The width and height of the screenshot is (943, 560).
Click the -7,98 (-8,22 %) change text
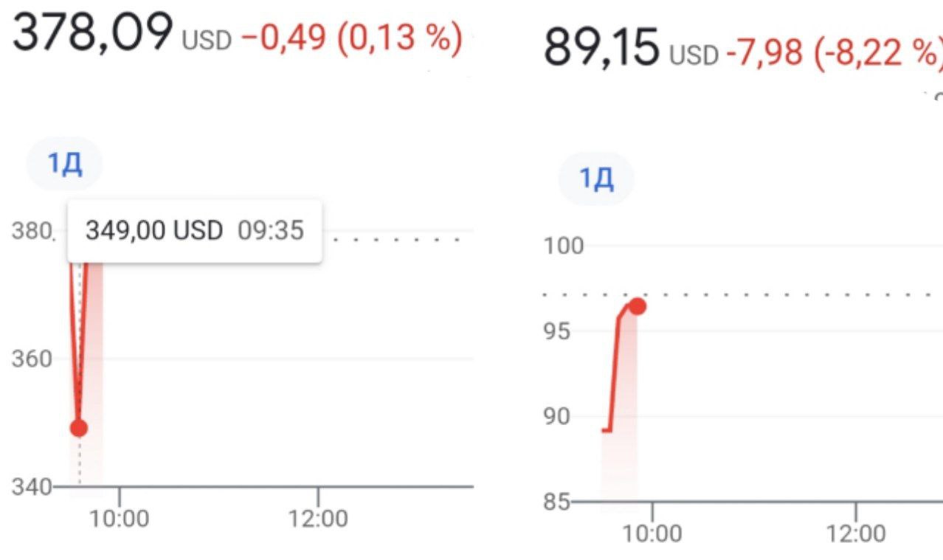834,50
